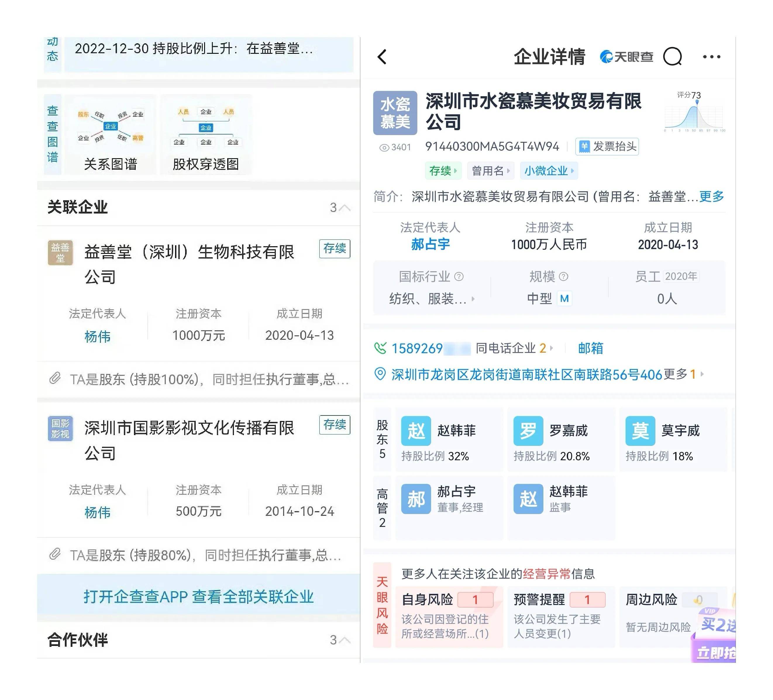Open 杨伟 under 益善堂（深圳）生物科技
Screen dimensions: 773x700
[97, 337]
